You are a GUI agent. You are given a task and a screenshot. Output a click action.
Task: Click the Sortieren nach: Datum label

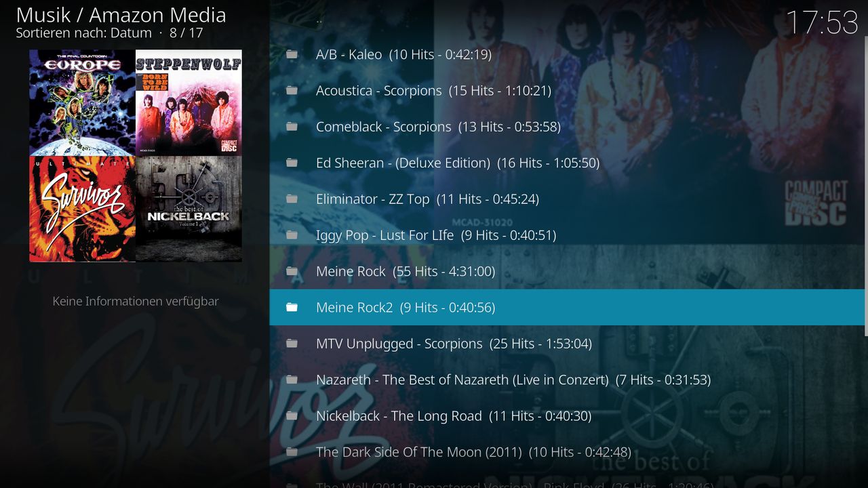click(83, 33)
